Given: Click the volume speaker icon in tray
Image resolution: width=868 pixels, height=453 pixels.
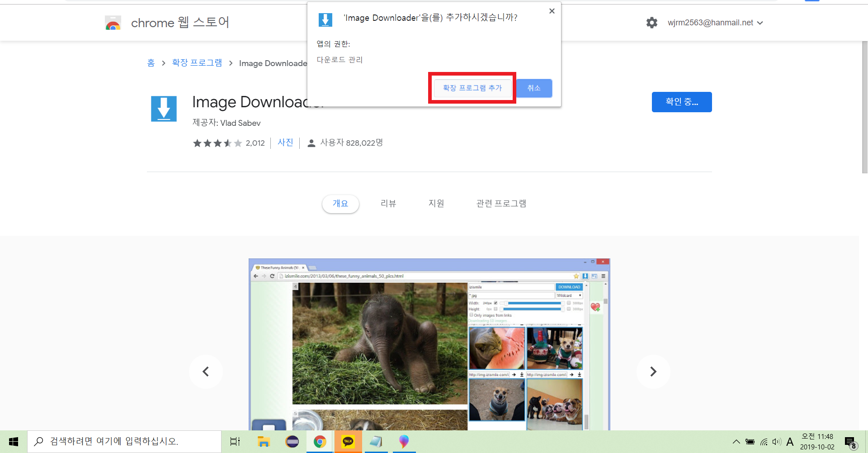Looking at the screenshot, I should click(777, 442).
